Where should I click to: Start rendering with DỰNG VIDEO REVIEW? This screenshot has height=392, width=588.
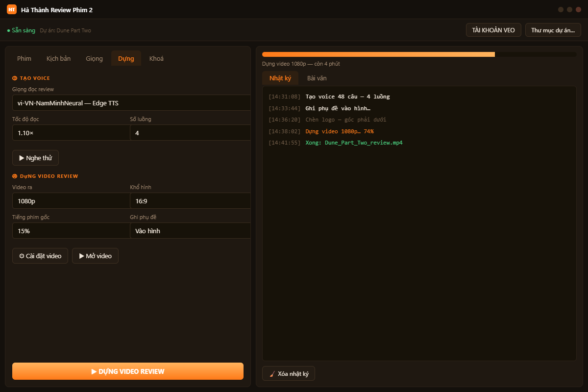coord(128,371)
